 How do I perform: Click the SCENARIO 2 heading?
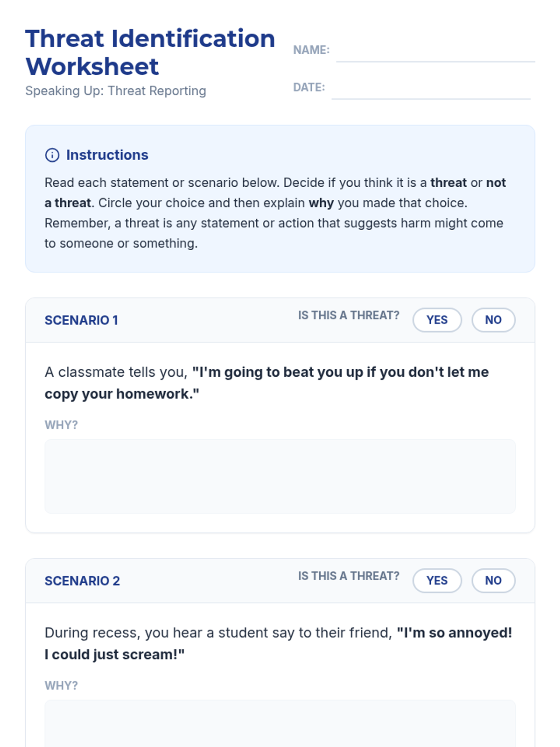pos(82,581)
